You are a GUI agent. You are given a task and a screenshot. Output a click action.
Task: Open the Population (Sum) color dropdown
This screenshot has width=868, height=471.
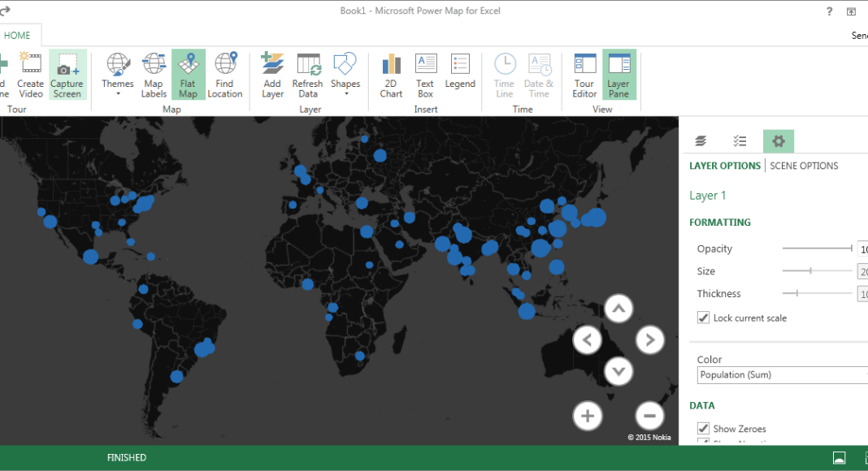pos(782,375)
